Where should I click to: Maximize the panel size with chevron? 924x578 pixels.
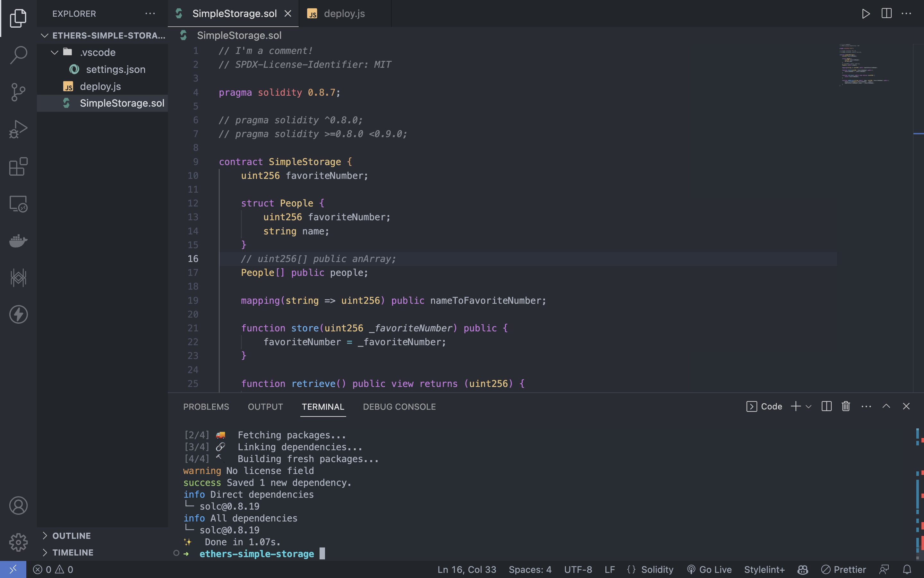coord(886,406)
